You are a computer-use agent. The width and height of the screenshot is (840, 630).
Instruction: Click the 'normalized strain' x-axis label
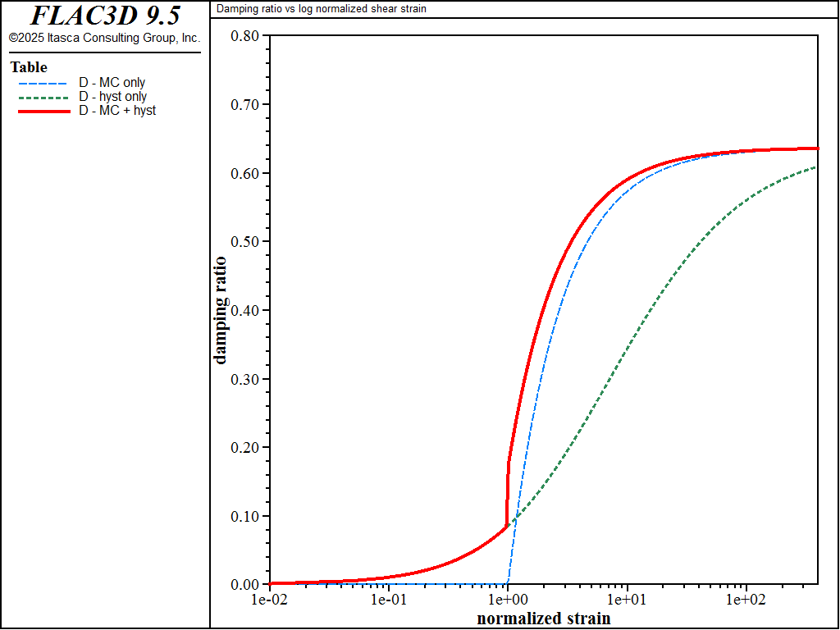[x=544, y=619]
